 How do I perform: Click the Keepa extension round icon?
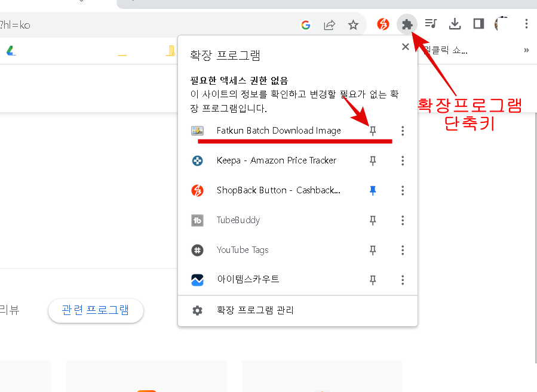coord(197,160)
